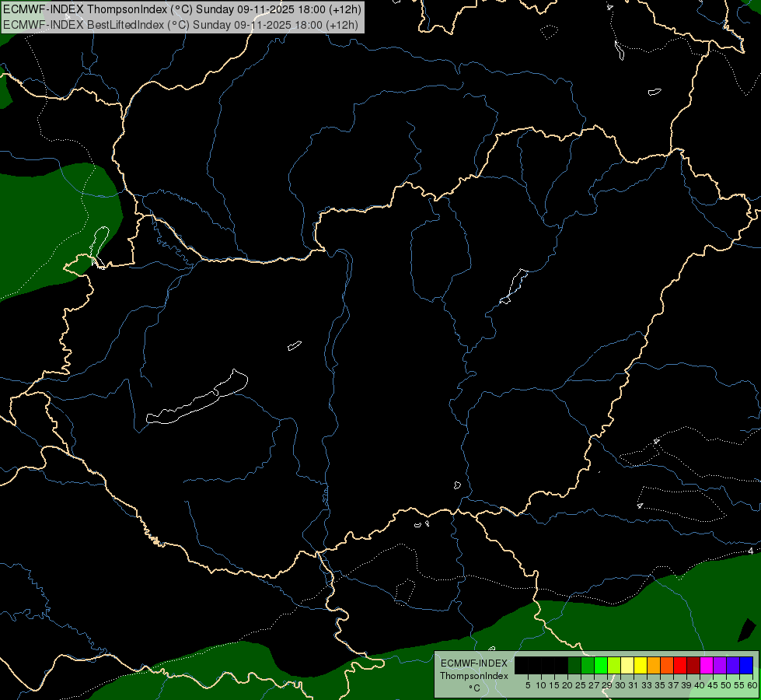Pick the magenta 40–45 legend swatch
Viewport: 761px width, 700px height.
(x=707, y=665)
